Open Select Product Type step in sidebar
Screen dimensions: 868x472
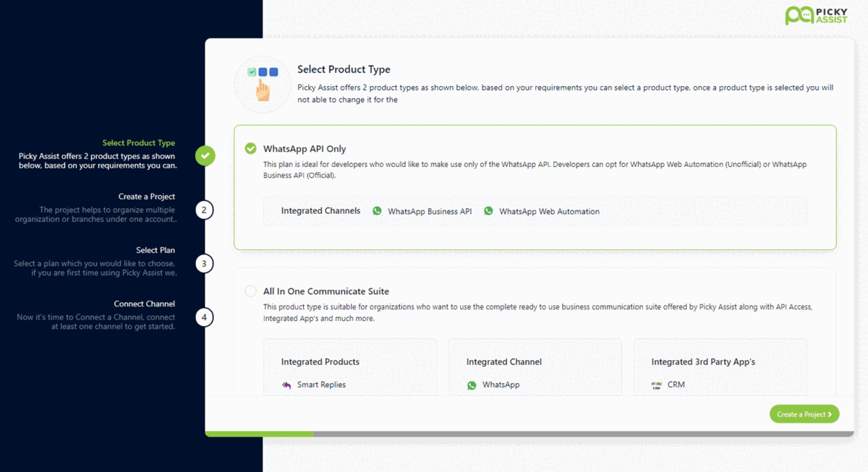[x=139, y=143]
